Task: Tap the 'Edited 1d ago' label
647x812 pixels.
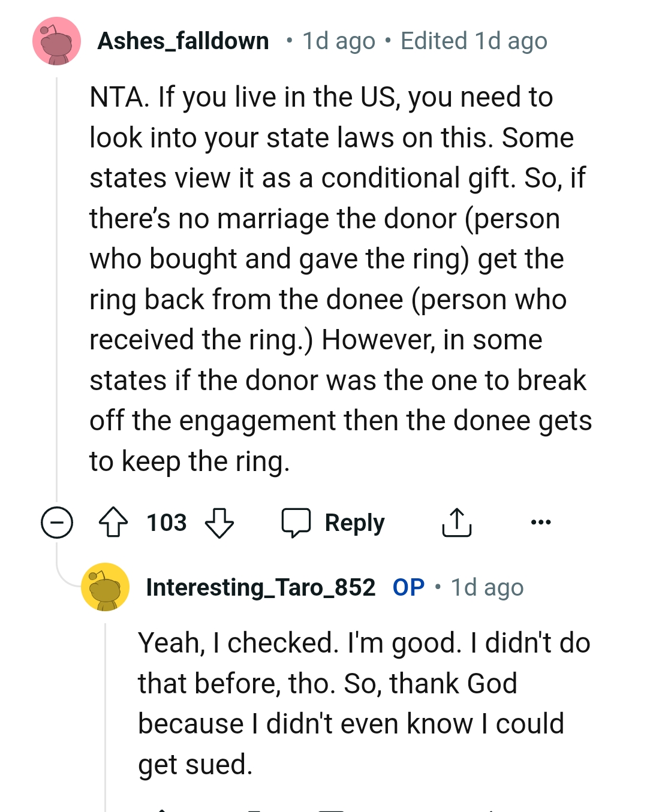Action: coord(474,41)
